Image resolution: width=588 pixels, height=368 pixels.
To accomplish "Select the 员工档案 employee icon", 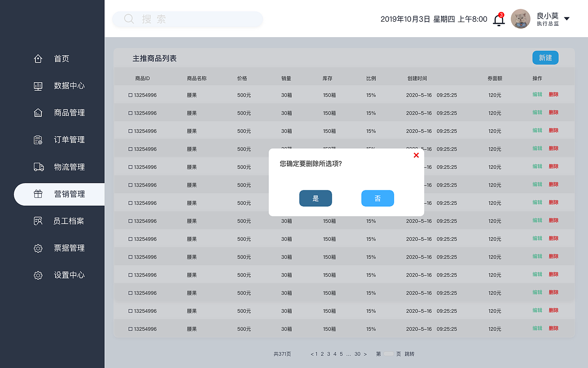I will click(38, 221).
